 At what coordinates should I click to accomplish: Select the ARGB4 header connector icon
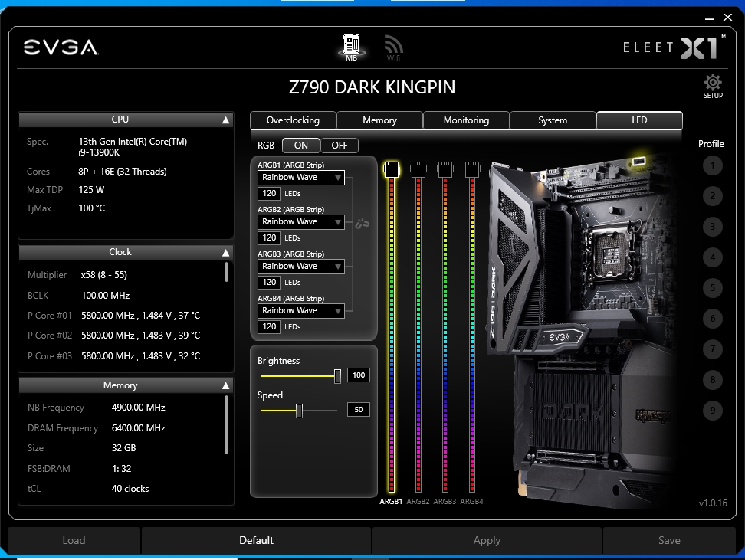point(472,169)
